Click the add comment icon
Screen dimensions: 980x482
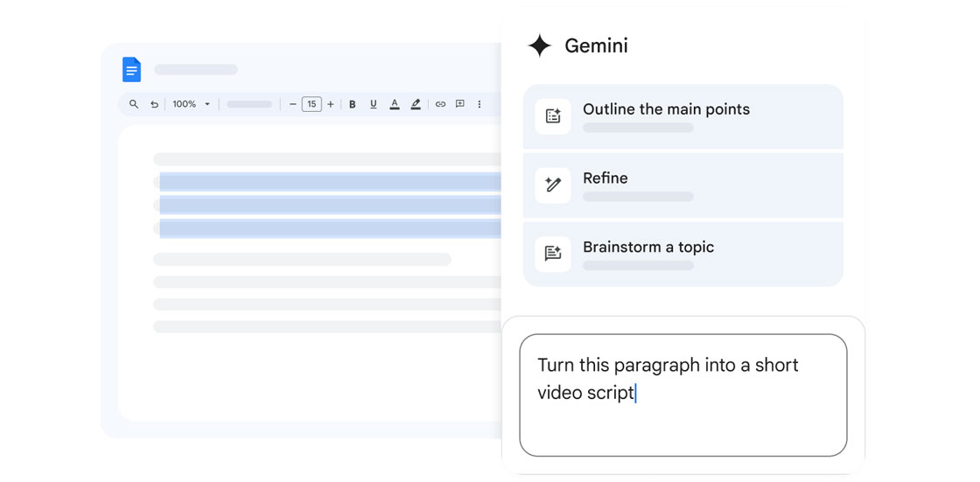(x=460, y=104)
